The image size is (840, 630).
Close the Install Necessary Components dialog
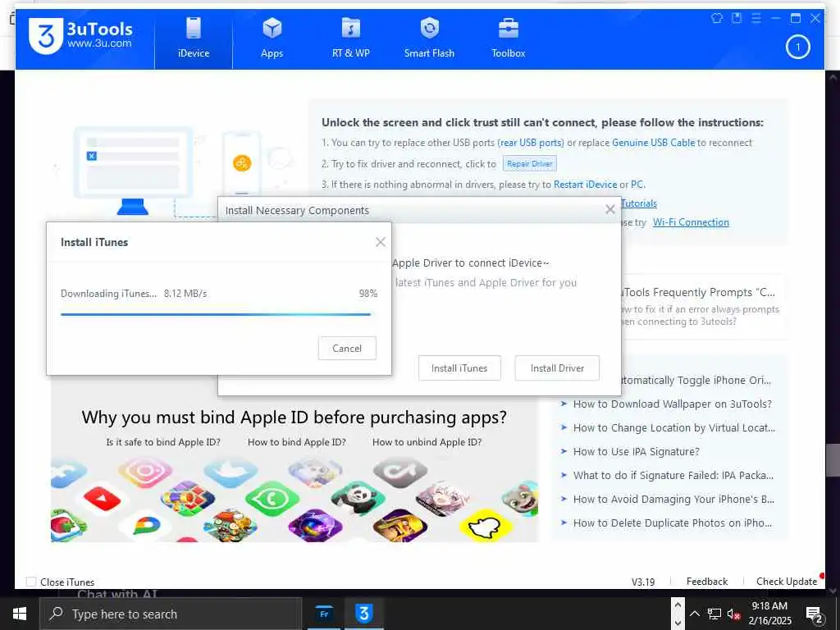[609, 209]
